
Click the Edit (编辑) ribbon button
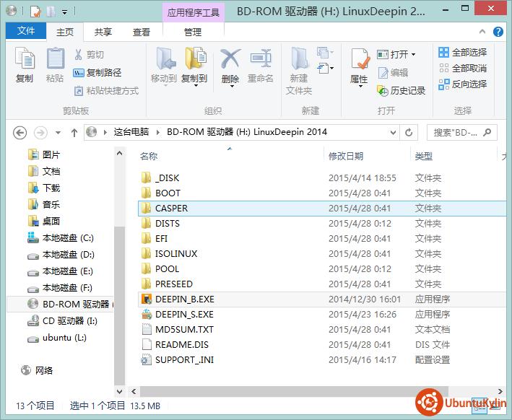click(x=393, y=72)
